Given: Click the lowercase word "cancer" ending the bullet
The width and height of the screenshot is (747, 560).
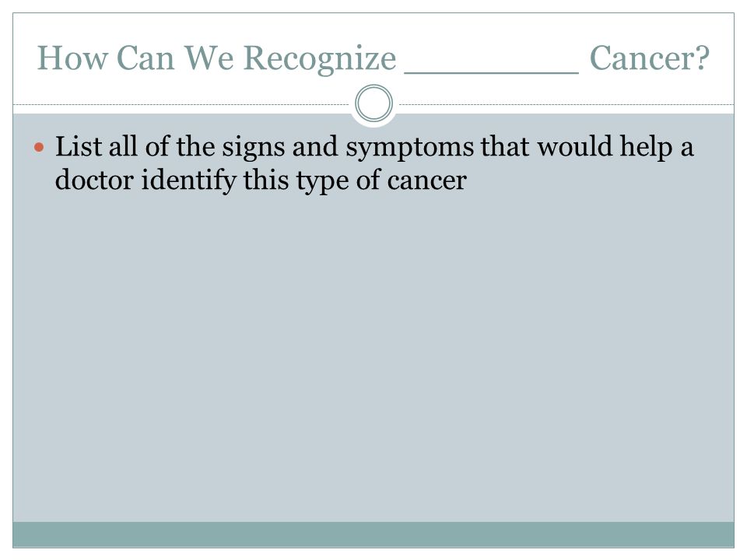Looking at the screenshot, I should (427, 182).
